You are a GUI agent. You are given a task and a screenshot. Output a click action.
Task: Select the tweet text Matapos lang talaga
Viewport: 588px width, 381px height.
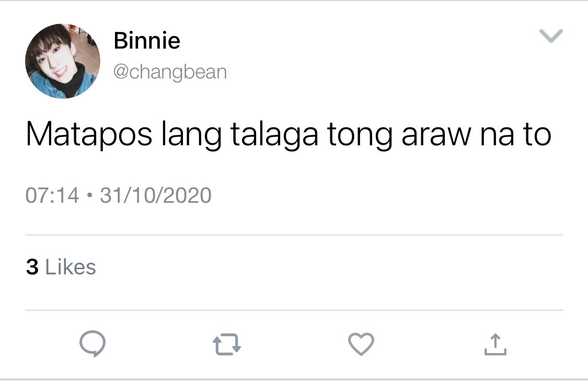pyautogui.click(x=172, y=135)
